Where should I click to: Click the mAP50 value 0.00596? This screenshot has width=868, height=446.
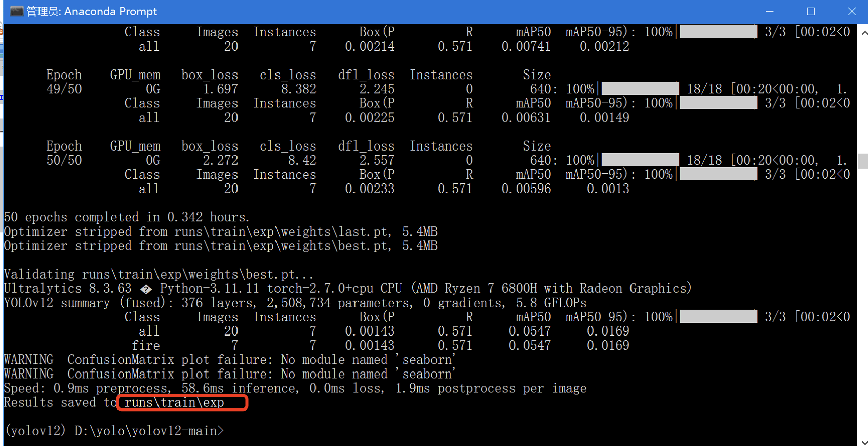click(526, 189)
